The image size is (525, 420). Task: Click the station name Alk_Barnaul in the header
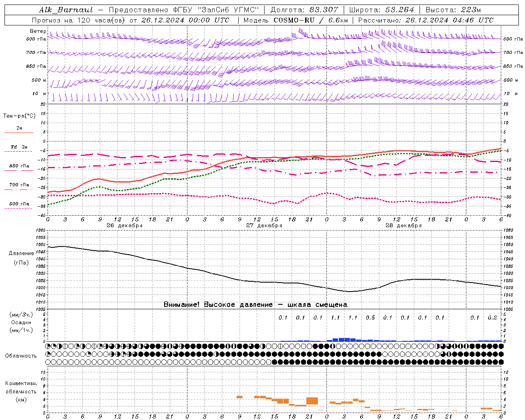pos(66,10)
